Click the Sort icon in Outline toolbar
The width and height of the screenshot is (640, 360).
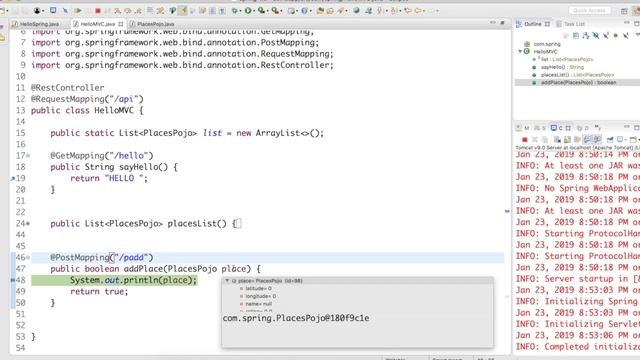tap(586, 36)
